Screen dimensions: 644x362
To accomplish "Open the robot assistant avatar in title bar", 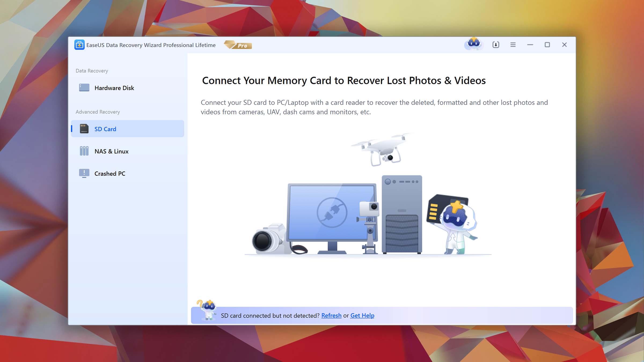I will click(474, 44).
